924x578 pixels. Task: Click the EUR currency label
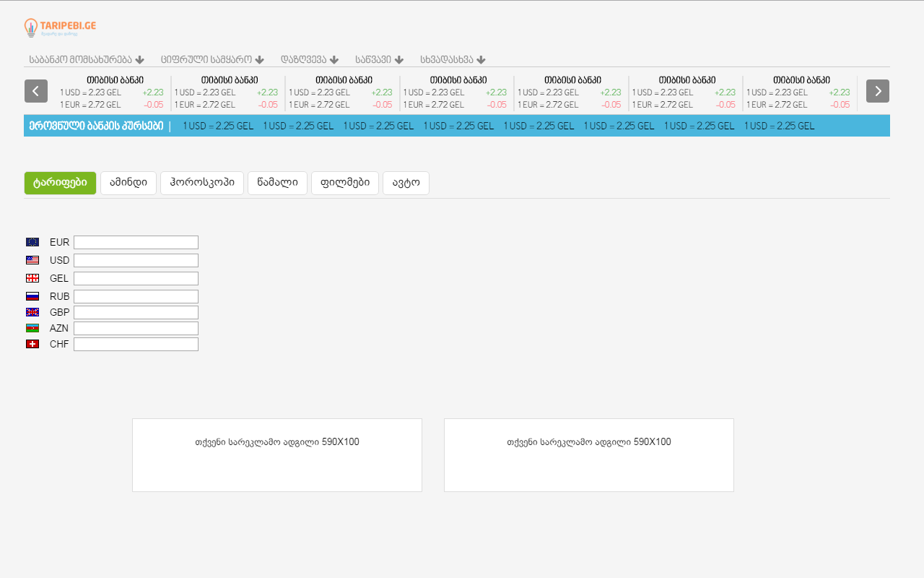59,242
